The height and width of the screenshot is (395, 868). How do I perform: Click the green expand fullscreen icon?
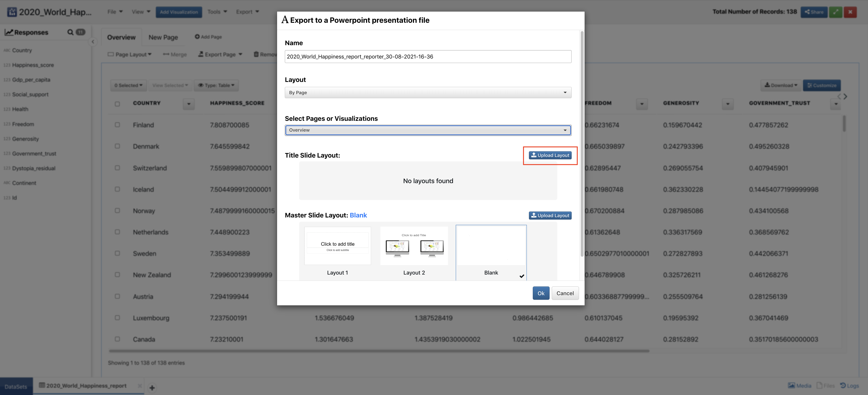[x=835, y=12]
